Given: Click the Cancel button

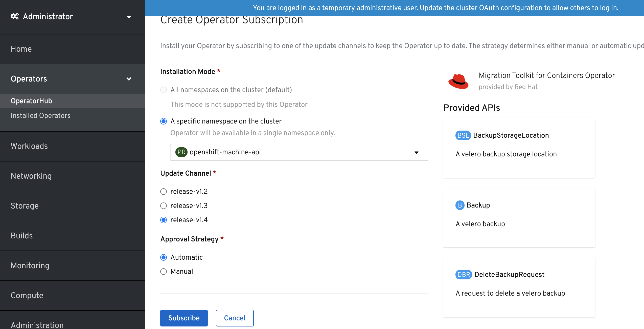Looking at the screenshot, I should click(235, 318).
